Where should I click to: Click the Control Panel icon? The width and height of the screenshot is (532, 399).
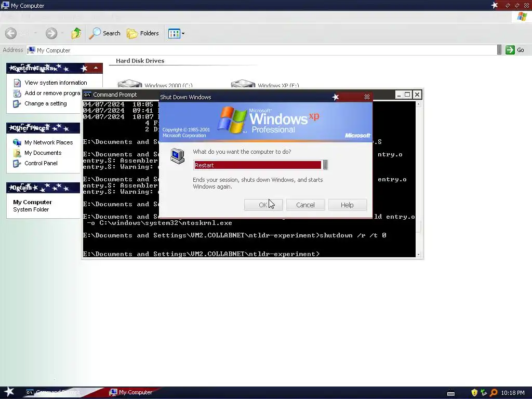click(x=17, y=164)
